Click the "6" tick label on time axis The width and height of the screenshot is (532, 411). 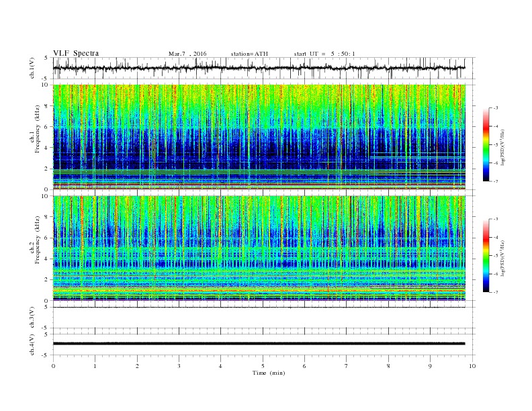[x=304, y=366]
